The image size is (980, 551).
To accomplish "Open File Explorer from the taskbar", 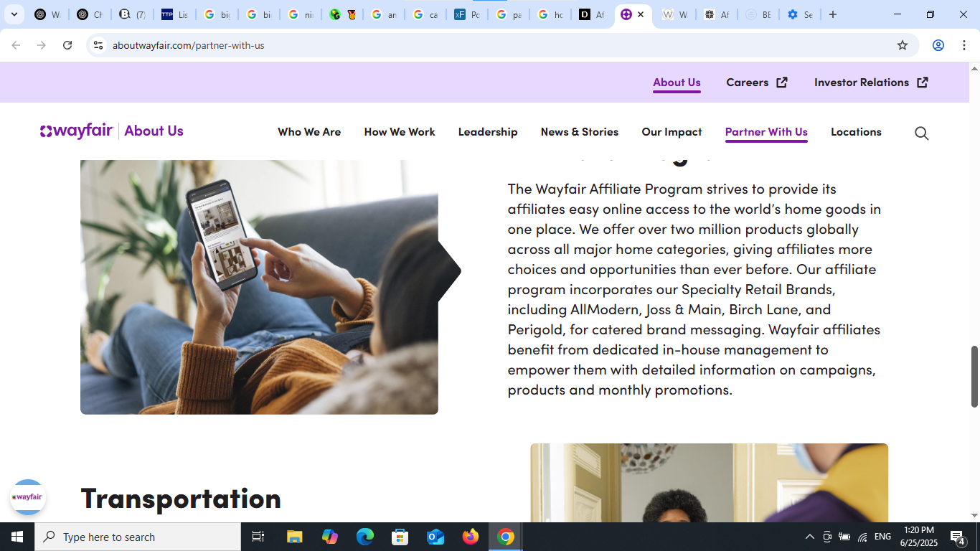I will point(295,537).
